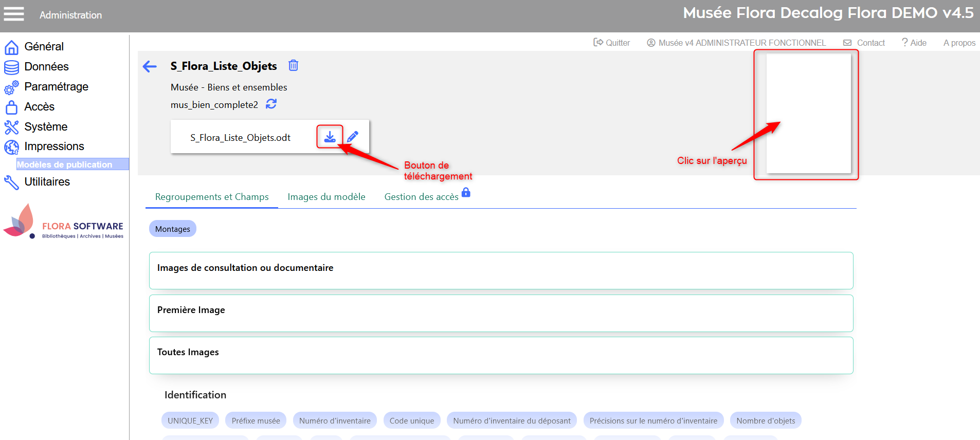The height and width of the screenshot is (440, 980).
Task: Expand the Données menu
Action: click(x=46, y=67)
